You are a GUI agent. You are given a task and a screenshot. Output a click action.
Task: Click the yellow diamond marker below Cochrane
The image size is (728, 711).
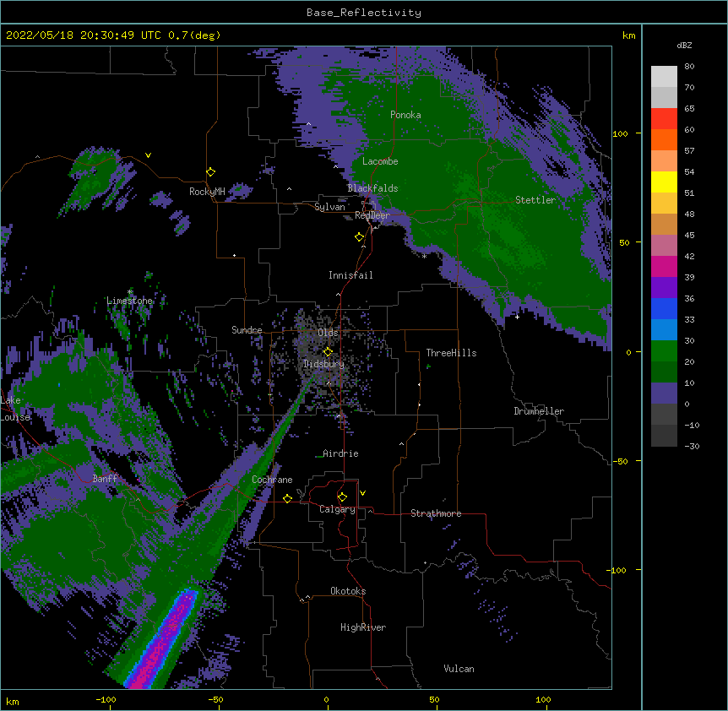pyautogui.click(x=287, y=498)
